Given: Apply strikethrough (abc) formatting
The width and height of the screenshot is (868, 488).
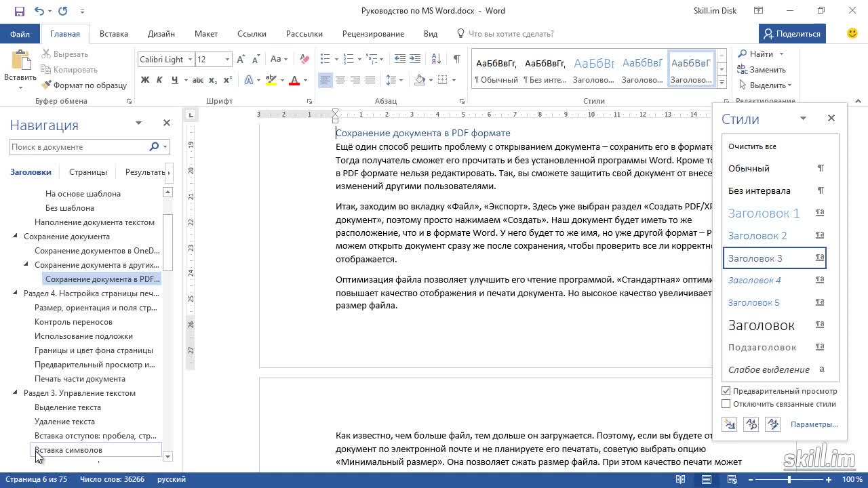Looking at the screenshot, I should [198, 80].
